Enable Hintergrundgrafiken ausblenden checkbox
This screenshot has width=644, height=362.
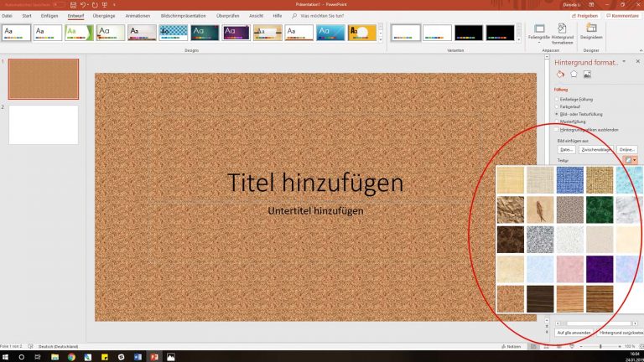[557, 129]
